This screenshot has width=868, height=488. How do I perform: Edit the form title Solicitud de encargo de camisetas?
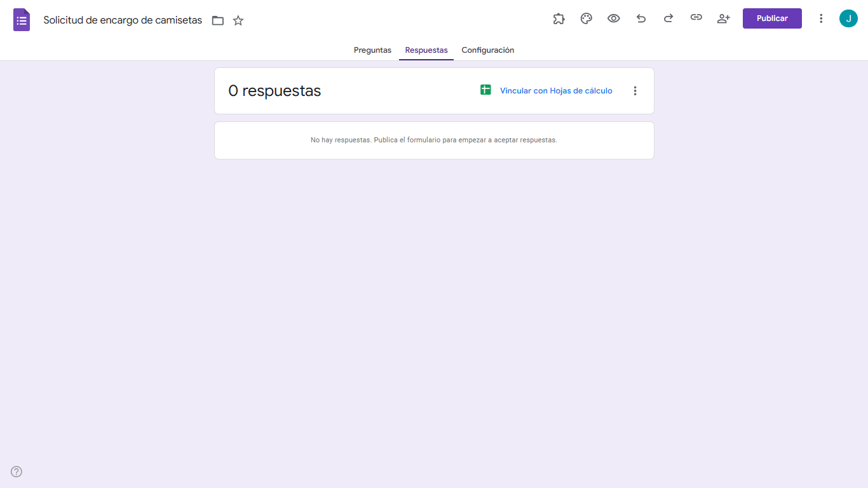pyautogui.click(x=122, y=20)
